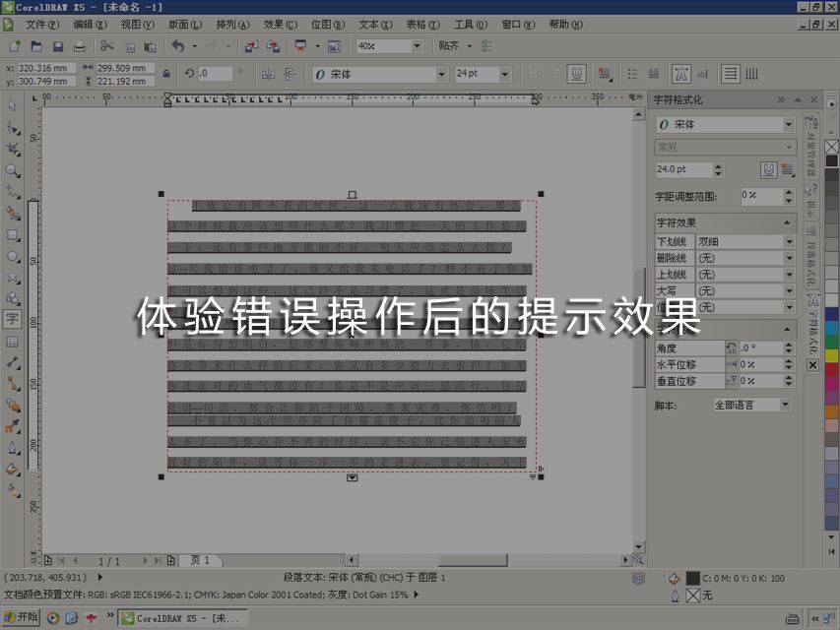Click the New document icon
This screenshot has width=840, height=630.
click(x=15, y=46)
